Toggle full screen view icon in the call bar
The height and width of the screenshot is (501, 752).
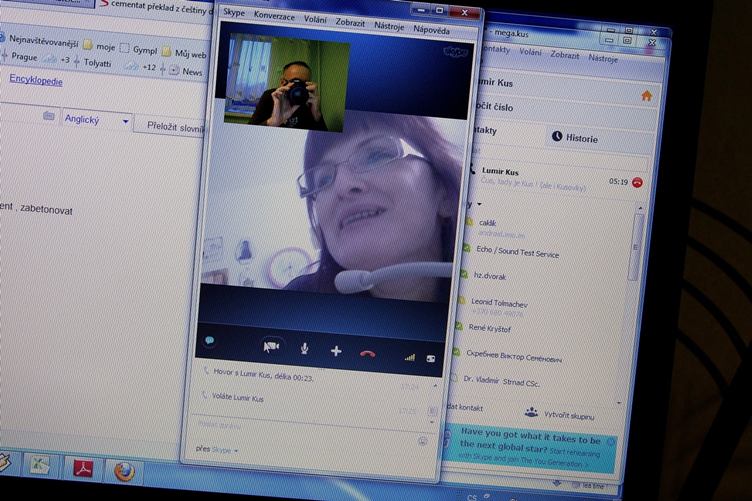click(432, 358)
